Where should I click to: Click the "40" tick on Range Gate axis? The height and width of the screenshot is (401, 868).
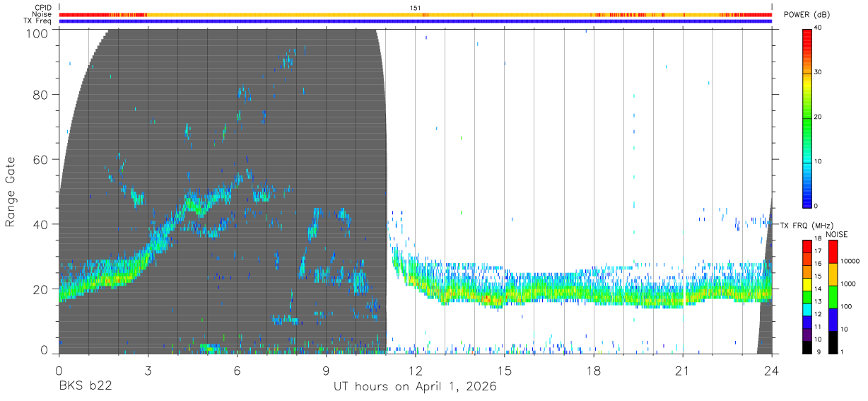pos(40,224)
